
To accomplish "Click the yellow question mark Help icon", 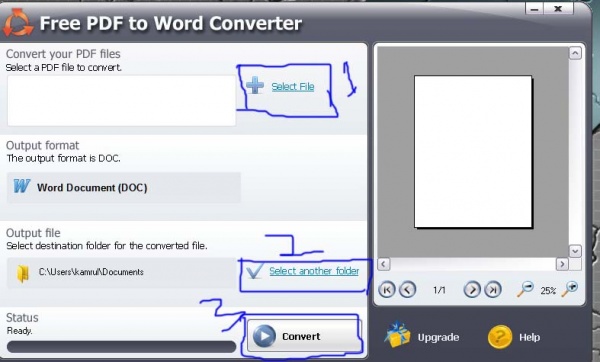I will pyautogui.click(x=500, y=337).
